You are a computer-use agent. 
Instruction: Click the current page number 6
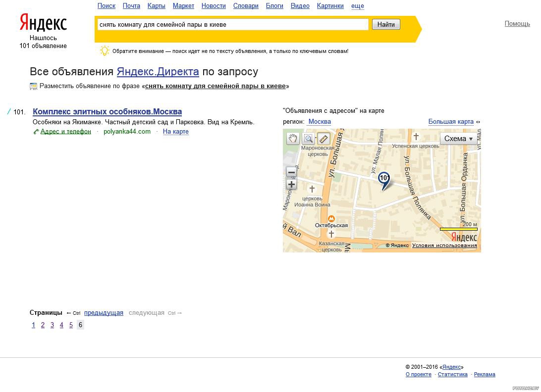coord(80,325)
